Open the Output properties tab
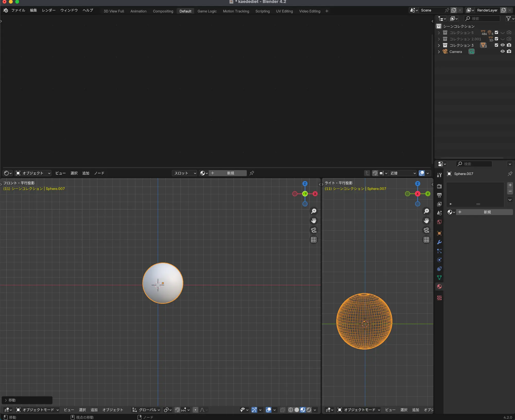The width and height of the screenshot is (515, 420). (x=439, y=195)
